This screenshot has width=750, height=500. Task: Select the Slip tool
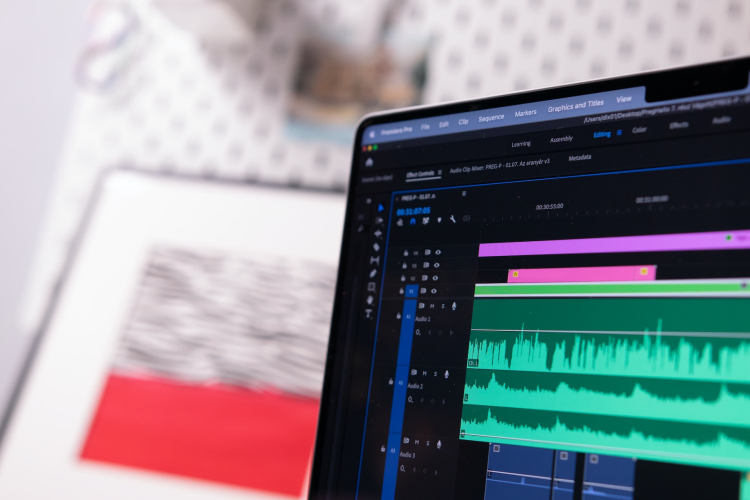(375, 260)
